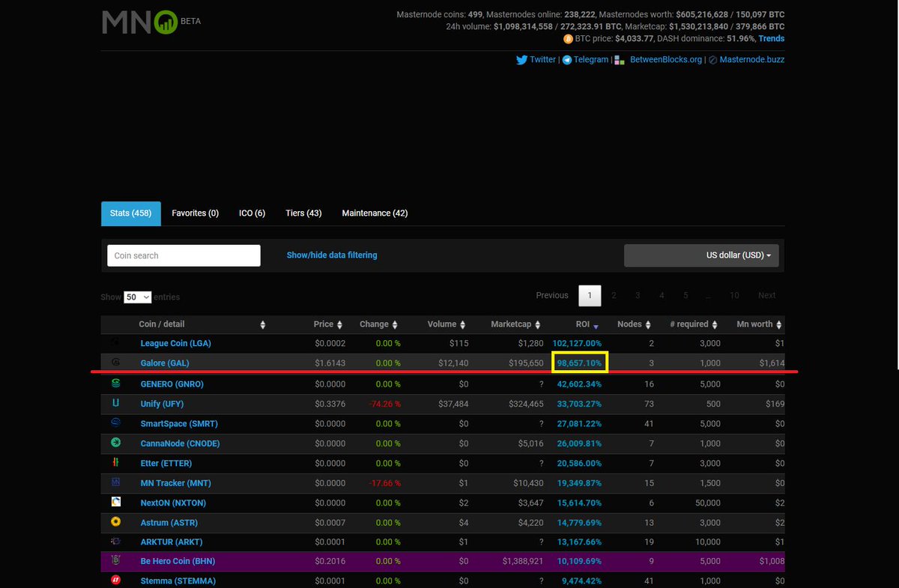Open the Twitter link
Image resolution: width=899 pixels, height=588 pixels.
(x=542, y=60)
